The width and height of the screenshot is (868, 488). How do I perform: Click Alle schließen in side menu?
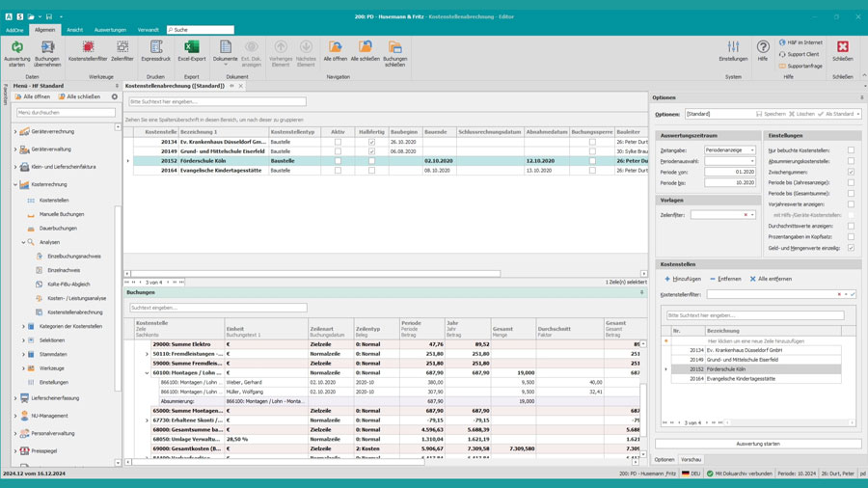(x=79, y=96)
